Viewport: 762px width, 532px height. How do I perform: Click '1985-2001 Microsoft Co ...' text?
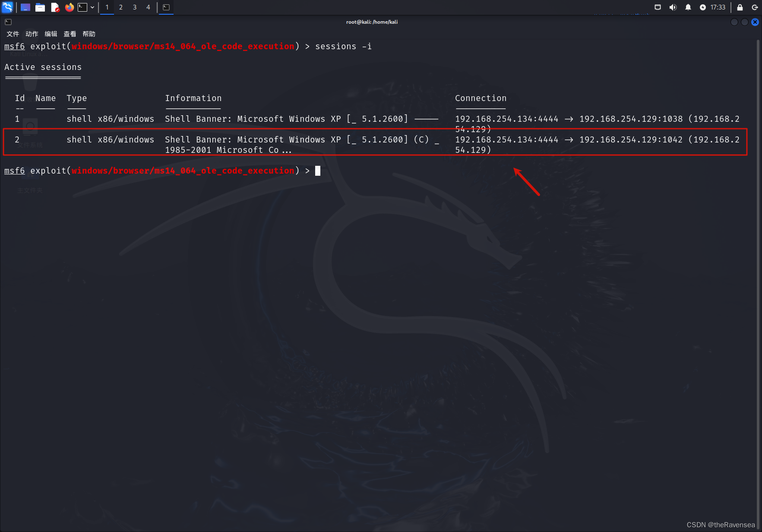point(228,150)
